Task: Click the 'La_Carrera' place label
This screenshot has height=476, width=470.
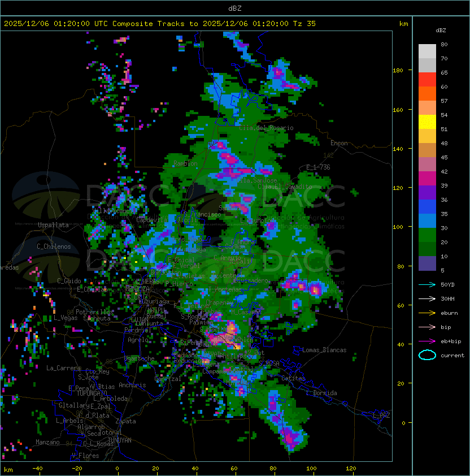Action: [x=63, y=368]
